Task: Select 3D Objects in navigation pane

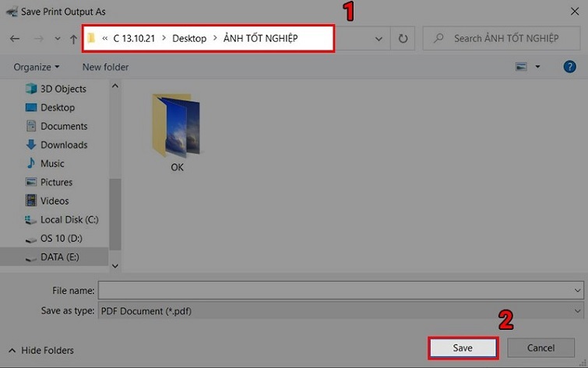Action: (63, 89)
